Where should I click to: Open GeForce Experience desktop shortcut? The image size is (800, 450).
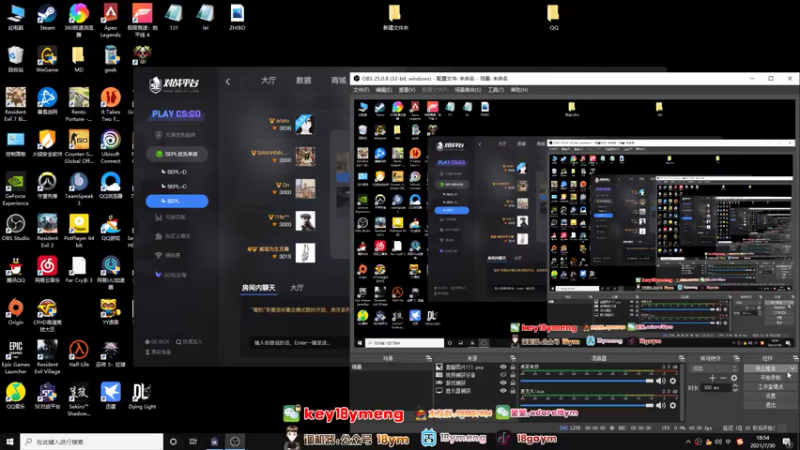(15, 189)
